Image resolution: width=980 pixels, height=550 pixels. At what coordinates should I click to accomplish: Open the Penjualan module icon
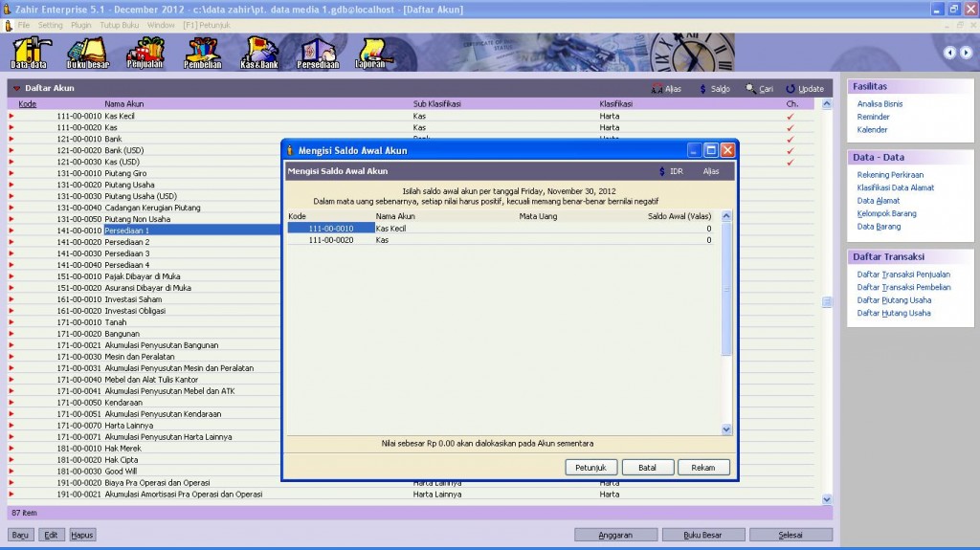144,54
